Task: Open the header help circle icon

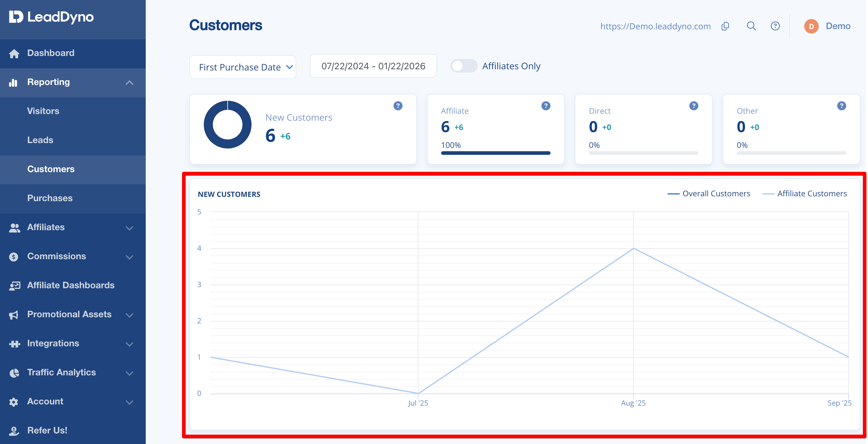Action: click(x=775, y=26)
